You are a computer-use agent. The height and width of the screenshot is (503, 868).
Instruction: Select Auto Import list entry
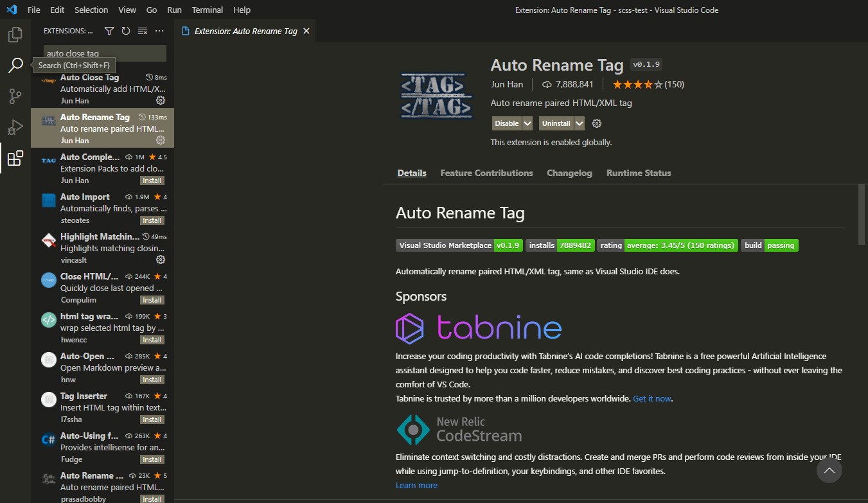[103, 207]
